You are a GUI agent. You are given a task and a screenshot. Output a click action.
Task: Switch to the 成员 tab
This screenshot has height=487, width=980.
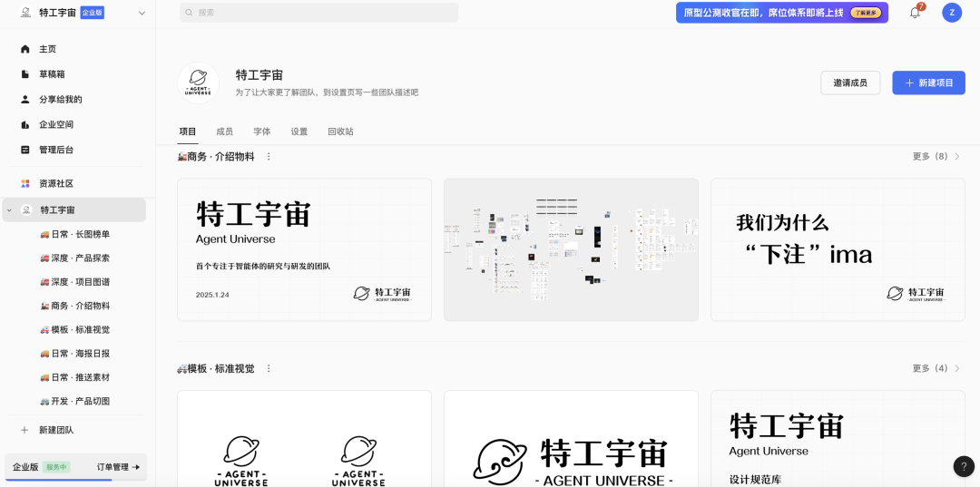(x=224, y=131)
